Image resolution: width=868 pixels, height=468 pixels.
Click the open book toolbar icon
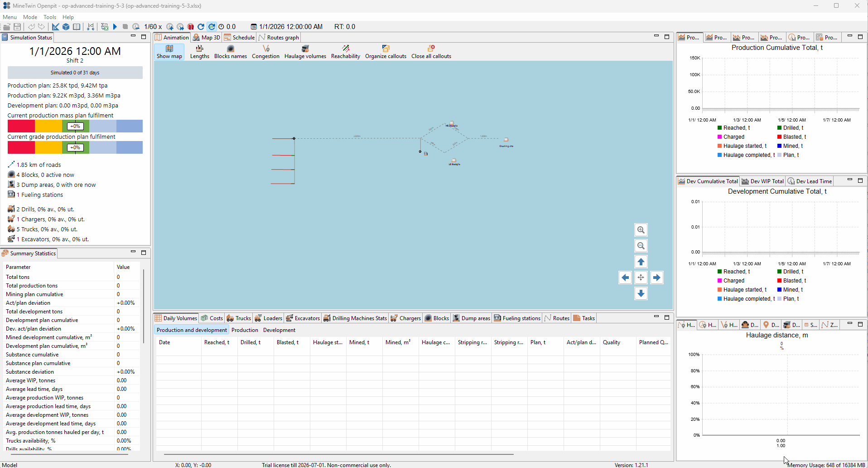(77, 27)
